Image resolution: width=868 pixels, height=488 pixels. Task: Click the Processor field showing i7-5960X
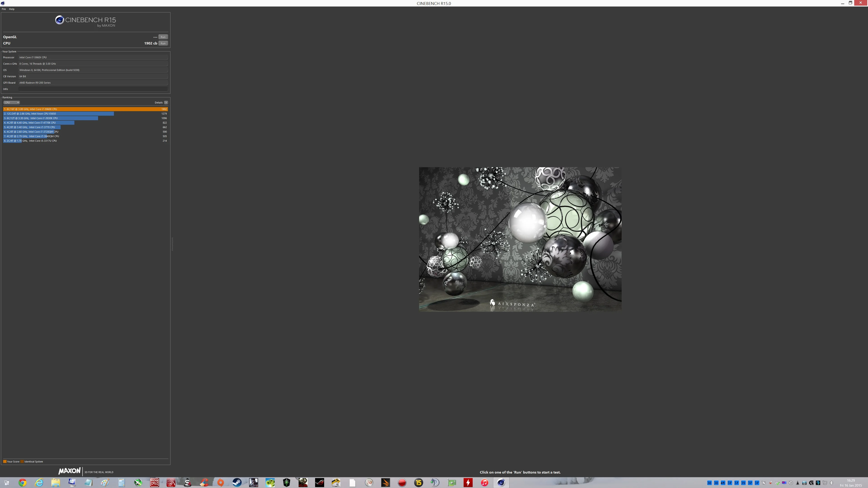point(93,58)
